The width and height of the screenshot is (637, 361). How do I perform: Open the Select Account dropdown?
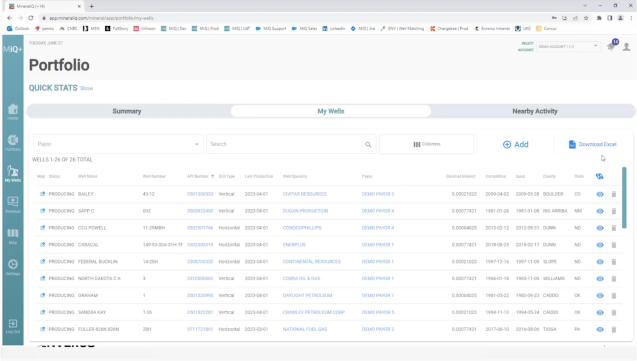click(568, 46)
